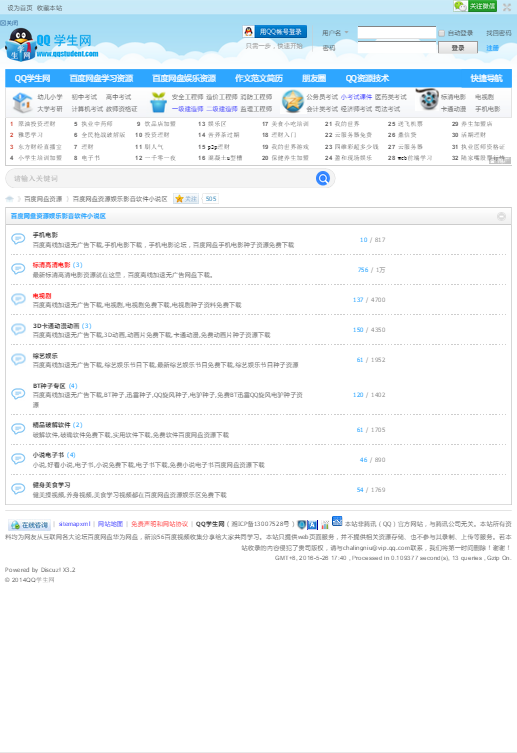Viewport: 517px width, 753px height.
Task: Click chat bubble icon for 电视剧
Action: tap(18, 299)
